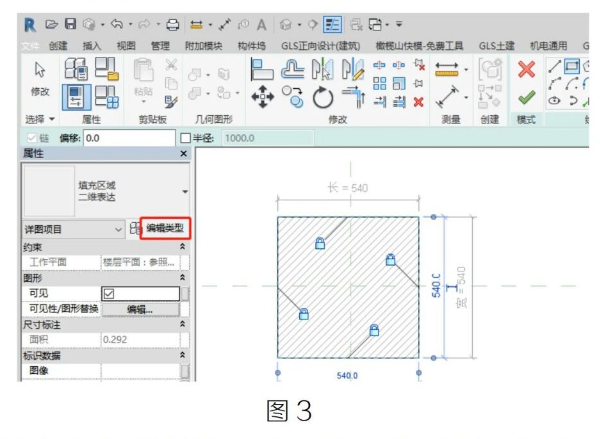
Task: Select the Text tool letter A icon
Action: (x=262, y=25)
